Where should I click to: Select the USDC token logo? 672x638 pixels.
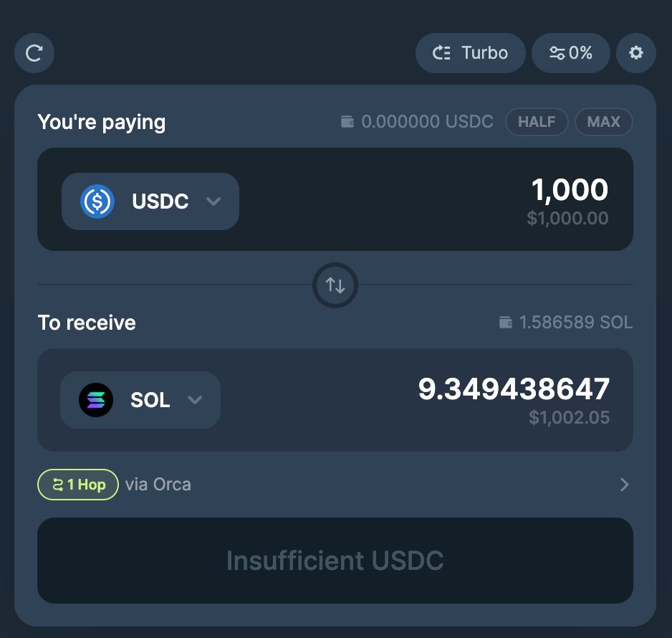tap(97, 201)
